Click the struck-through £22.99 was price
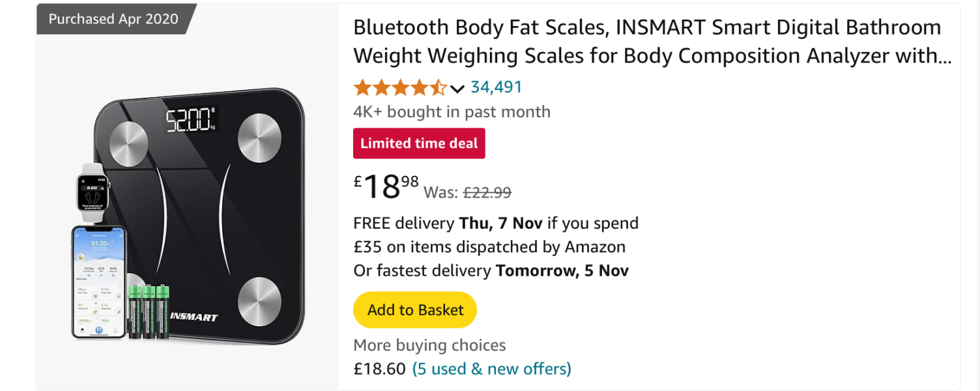Viewport: 980px width, 391px height. point(486,192)
